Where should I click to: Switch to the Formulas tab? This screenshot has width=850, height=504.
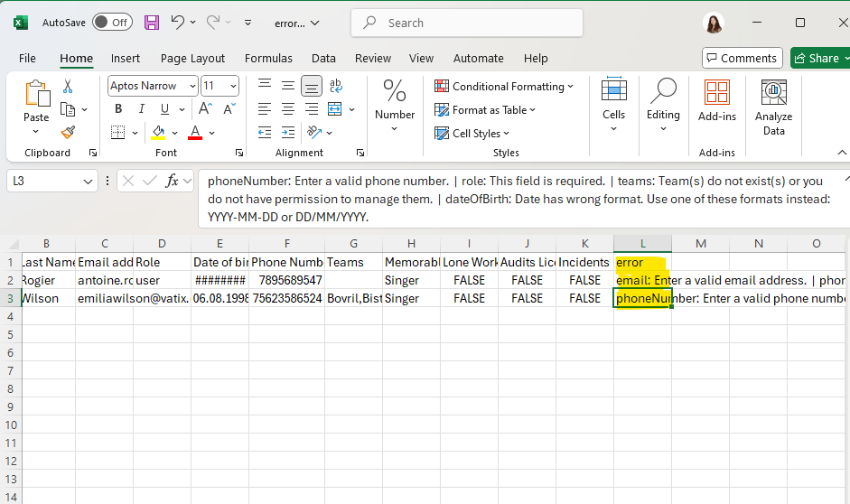[268, 58]
